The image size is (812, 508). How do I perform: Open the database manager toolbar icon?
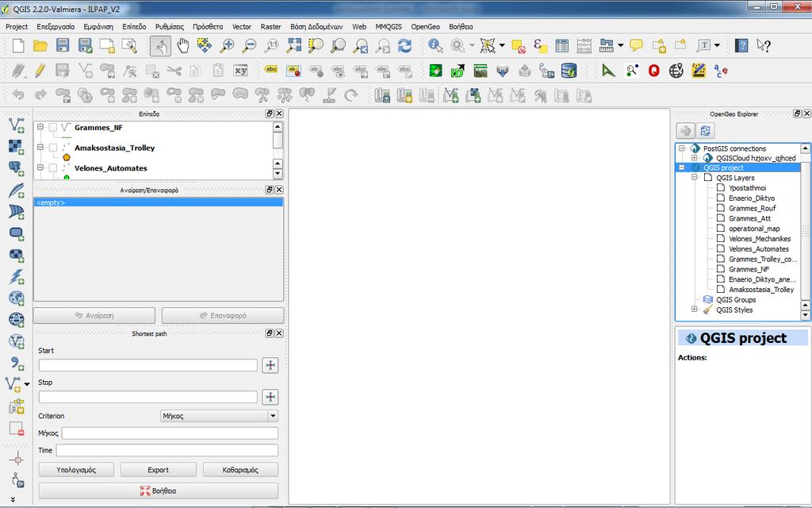(x=569, y=71)
